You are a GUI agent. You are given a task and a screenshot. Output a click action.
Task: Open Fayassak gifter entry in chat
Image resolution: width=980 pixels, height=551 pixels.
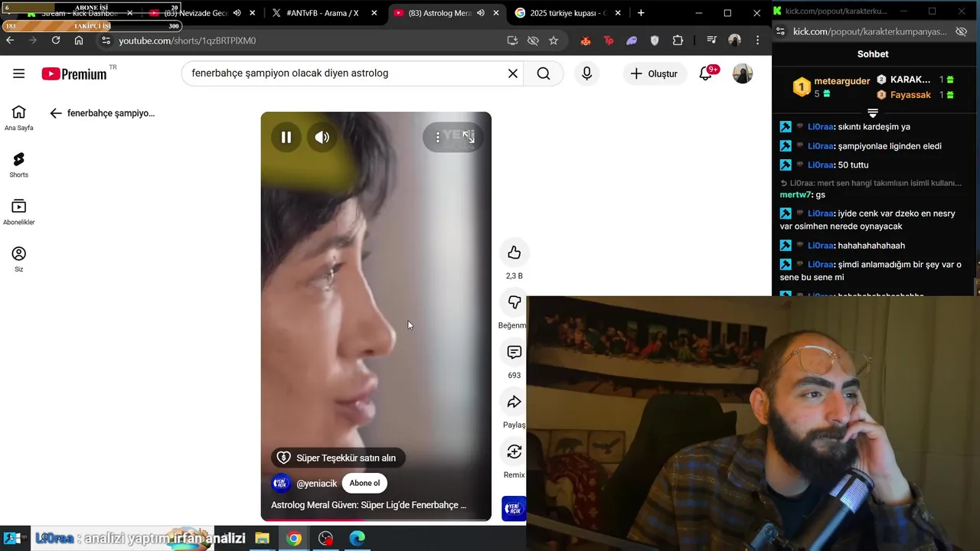pyautogui.click(x=915, y=95)
